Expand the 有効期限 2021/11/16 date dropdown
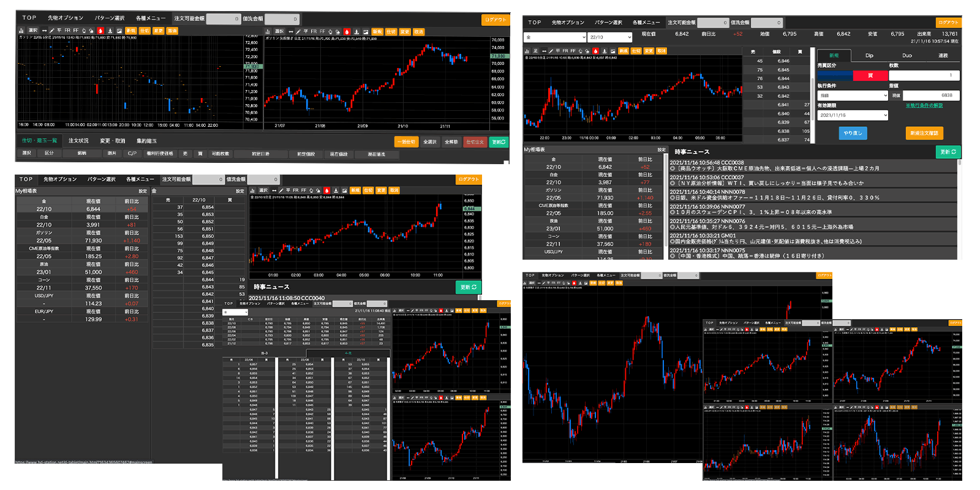The height and width of the screenshot is (490, 980). pos(852,115)
